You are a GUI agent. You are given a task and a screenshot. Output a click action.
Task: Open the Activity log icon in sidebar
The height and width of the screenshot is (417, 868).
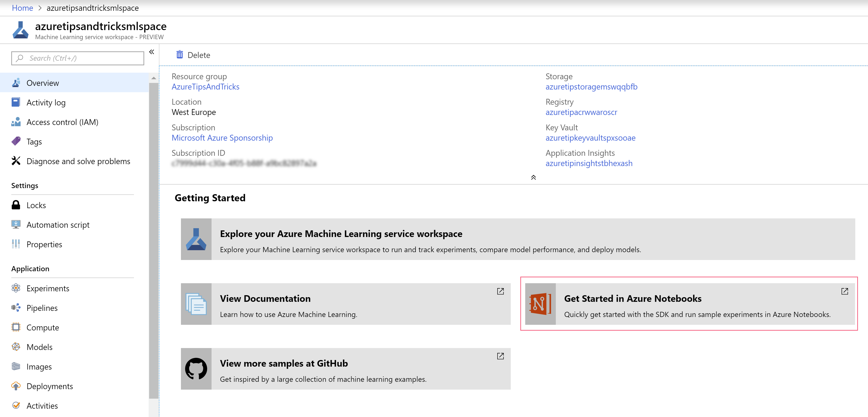16,102
